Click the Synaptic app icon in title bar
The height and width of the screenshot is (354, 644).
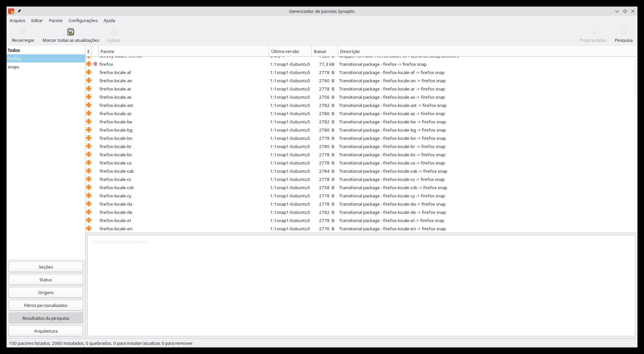(x=11, y=11)
